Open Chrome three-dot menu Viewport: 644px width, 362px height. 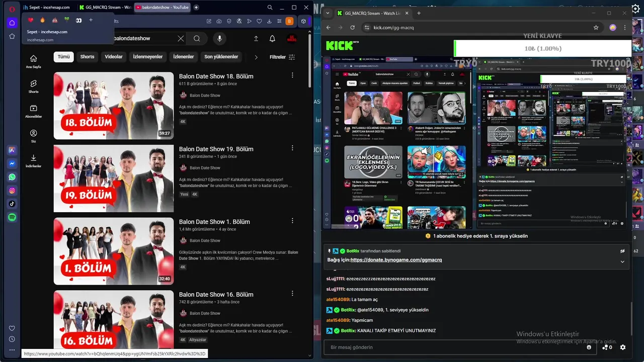tap(624, 28)
